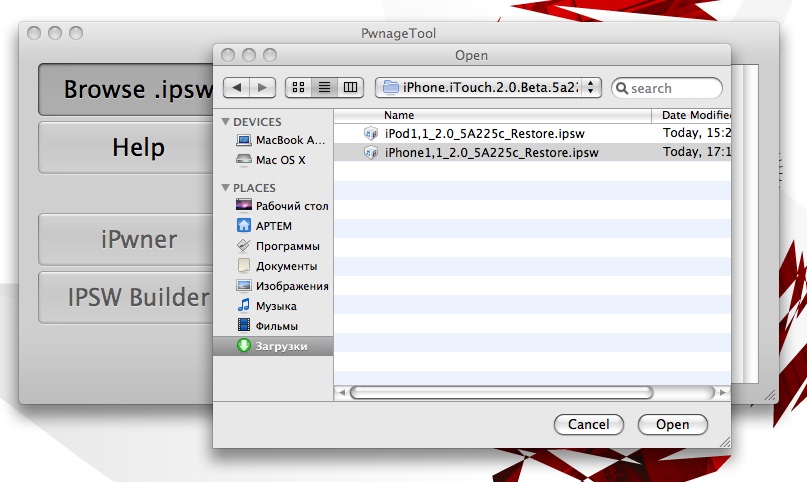This screenshot has height=482, width=807.
Task: Click IPSW Builder in PwnageTool window
Action: (x=126, y=297)
